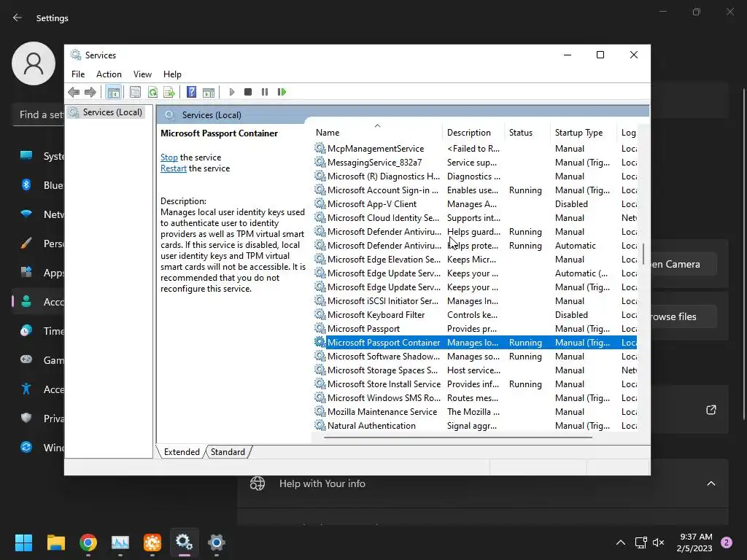747x560 pixels.
Task: Click the gear icon beside Microsoft Passport Container
Action: click(x=320, y=343)
